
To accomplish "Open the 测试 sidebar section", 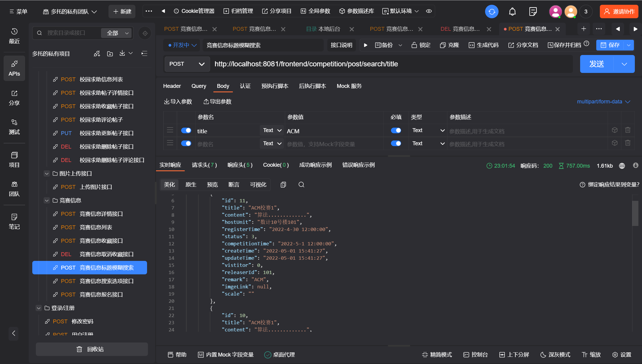I will click(x=14, y=127).
